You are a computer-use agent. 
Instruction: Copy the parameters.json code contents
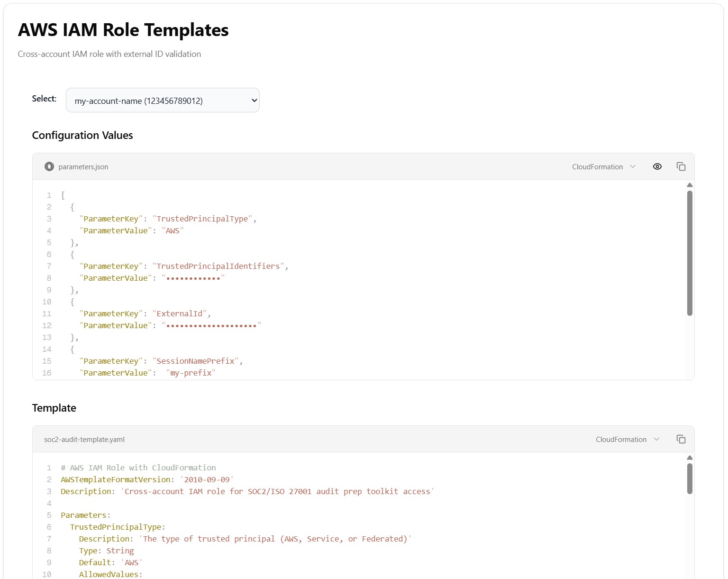click(681, 166)
